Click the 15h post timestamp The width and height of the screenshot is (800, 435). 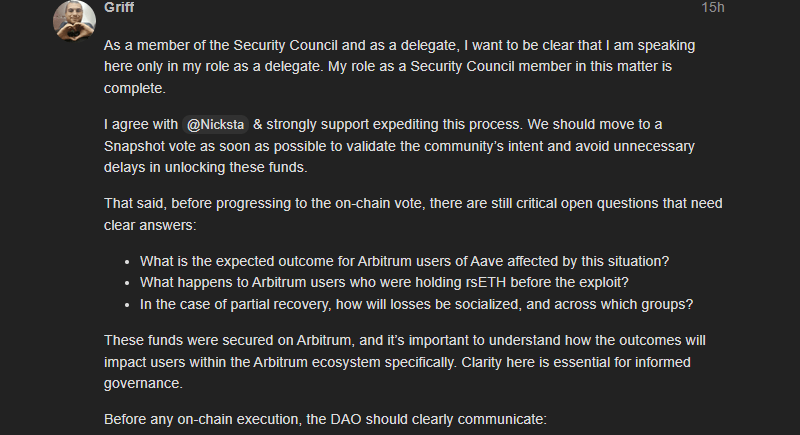tap(712, 8)
